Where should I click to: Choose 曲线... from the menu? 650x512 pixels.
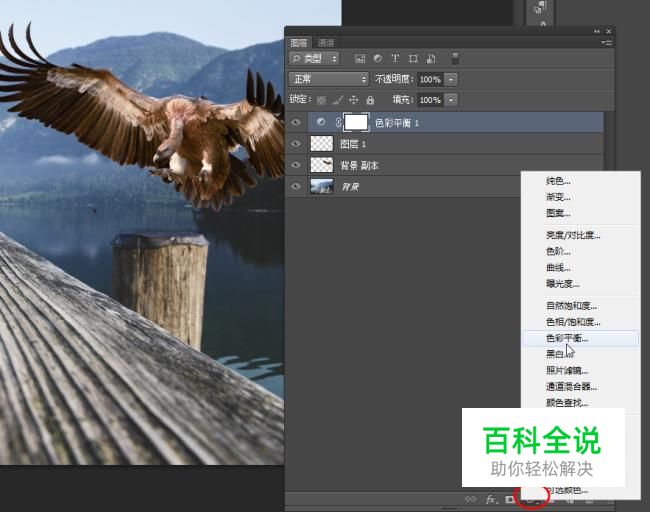click(x=558, y=268)
